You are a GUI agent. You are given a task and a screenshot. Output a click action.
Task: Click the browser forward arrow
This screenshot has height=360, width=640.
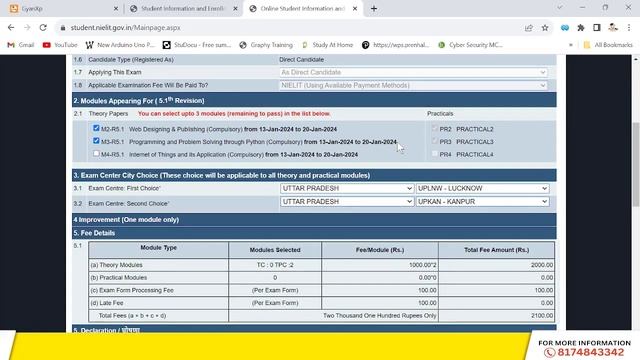click(x=27, y=28)
